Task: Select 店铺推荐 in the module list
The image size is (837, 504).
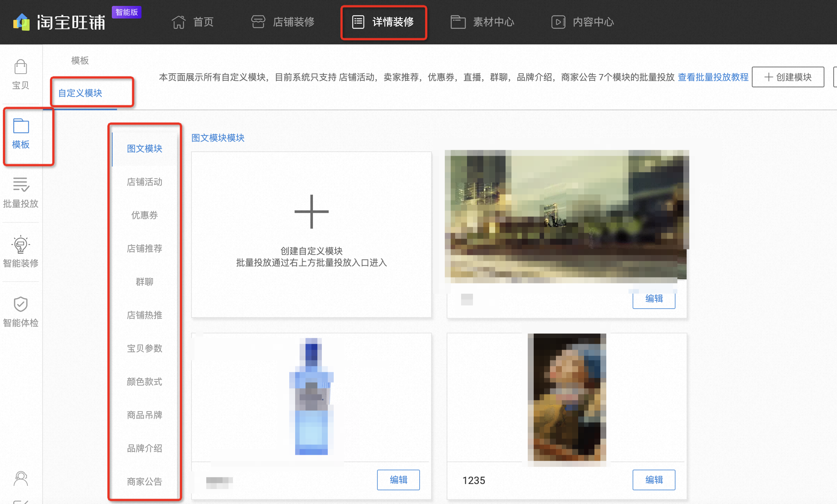Action: pyautogui.click(x=144, y=249)
